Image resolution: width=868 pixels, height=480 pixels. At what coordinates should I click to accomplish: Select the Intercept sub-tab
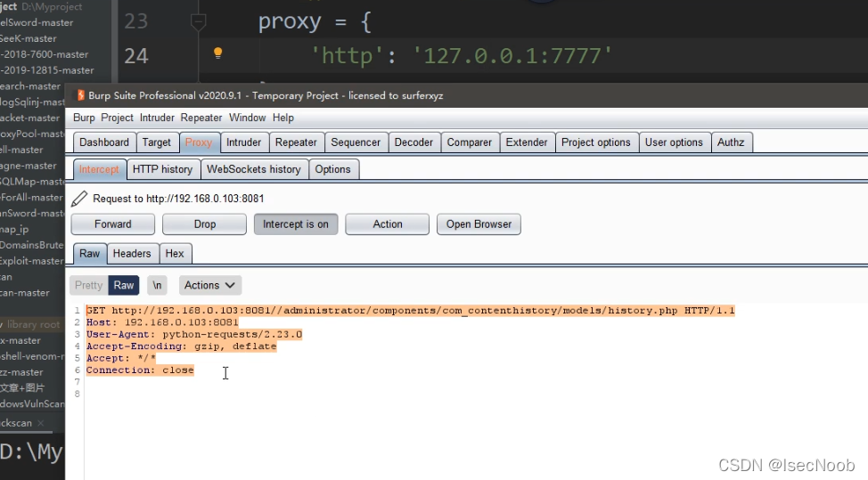[x=99, y=169]
